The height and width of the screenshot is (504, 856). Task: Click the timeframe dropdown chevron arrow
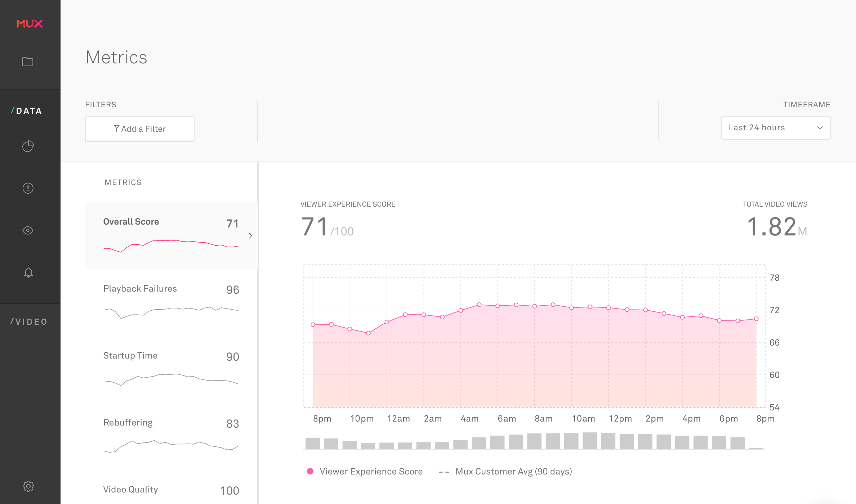pos(820,128)
